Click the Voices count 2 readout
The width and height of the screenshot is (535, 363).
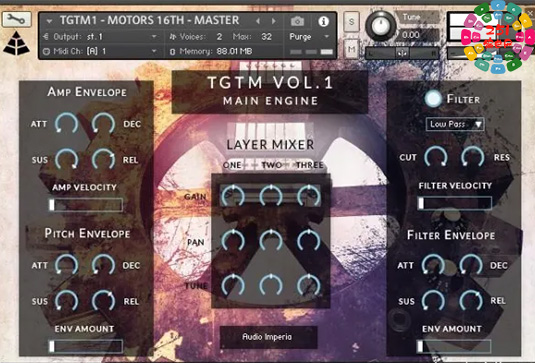tap(219, 37)
